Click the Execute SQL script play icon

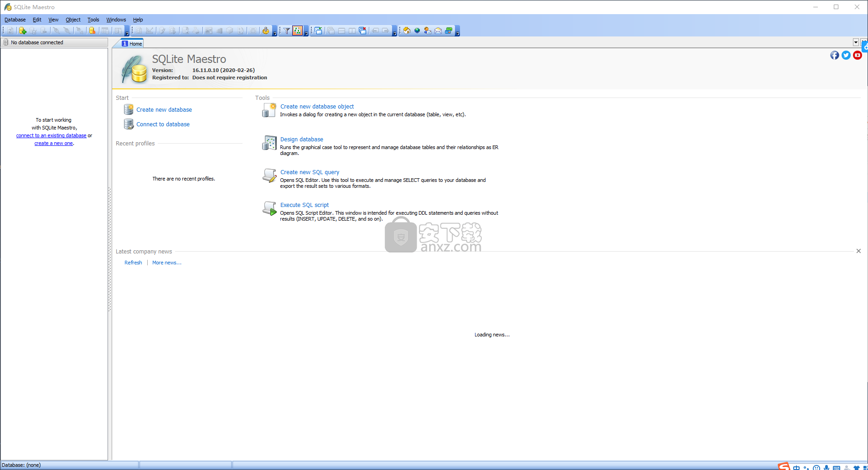click(269, 208)
